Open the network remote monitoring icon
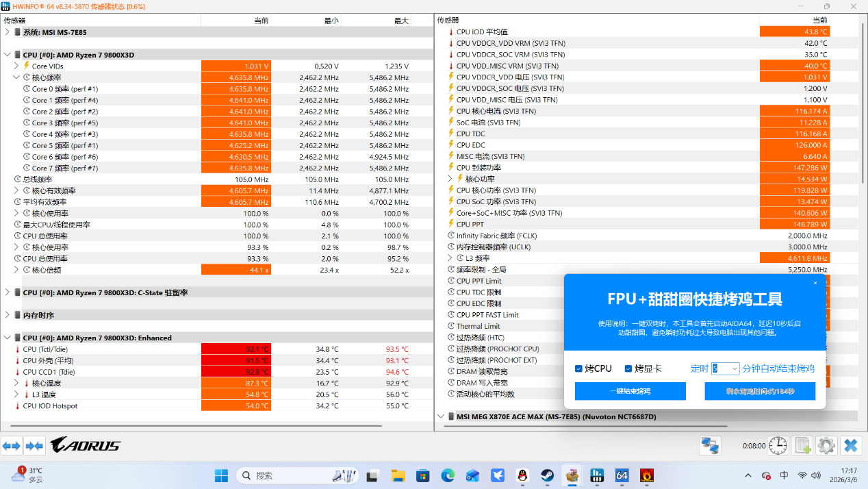The image size is (868, 489). (710, 446)
